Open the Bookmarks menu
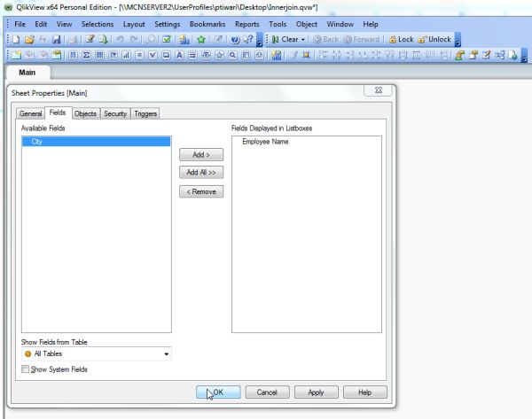The width and height of the screenshot is (532, 419). click(x=207, y=24)
